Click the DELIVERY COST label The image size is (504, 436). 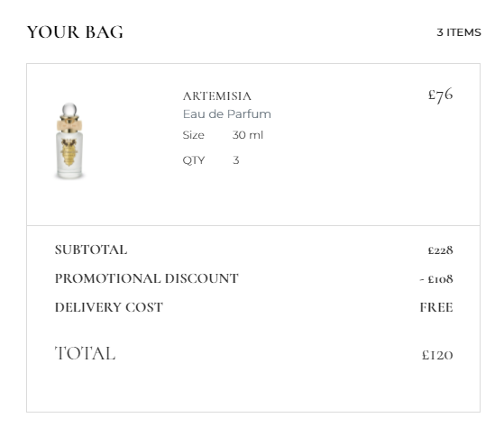point(108,307)
